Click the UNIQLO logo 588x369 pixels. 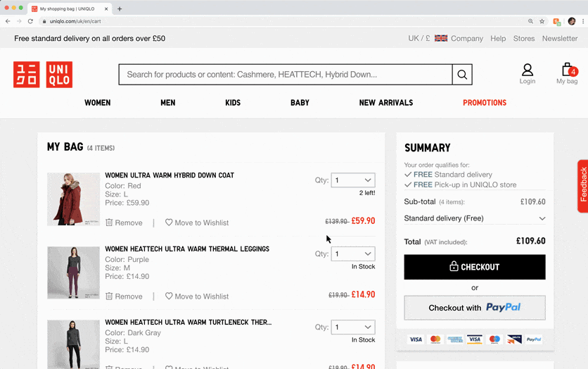click(43, 75)
